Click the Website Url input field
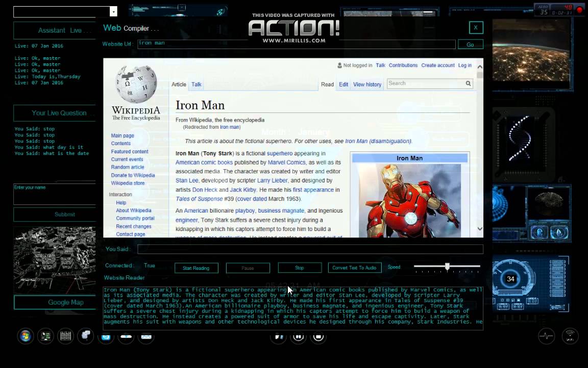 (x=296, y=44)
